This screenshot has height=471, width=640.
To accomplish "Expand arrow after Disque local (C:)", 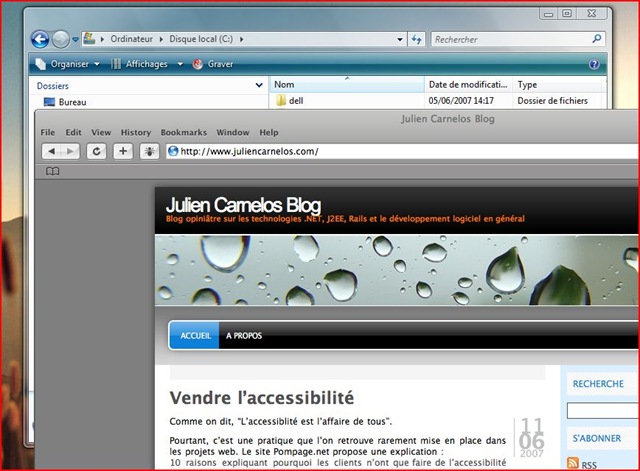I will click(241, 39).
